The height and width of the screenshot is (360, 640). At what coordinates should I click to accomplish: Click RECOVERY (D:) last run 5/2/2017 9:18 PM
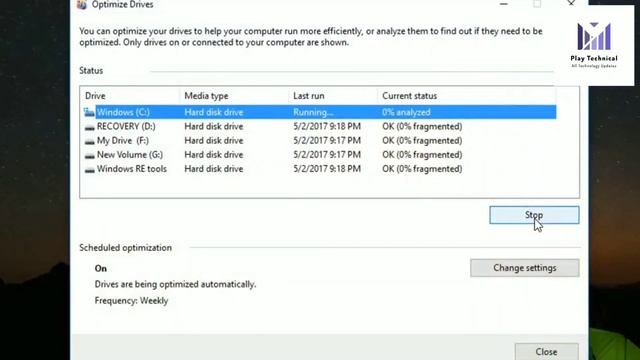pyautogui.click(x=327, y=127)
